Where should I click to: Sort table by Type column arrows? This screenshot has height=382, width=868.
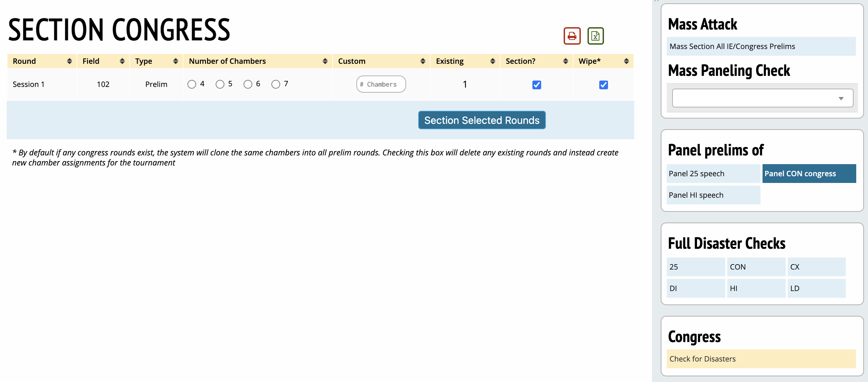pos(175,61)
